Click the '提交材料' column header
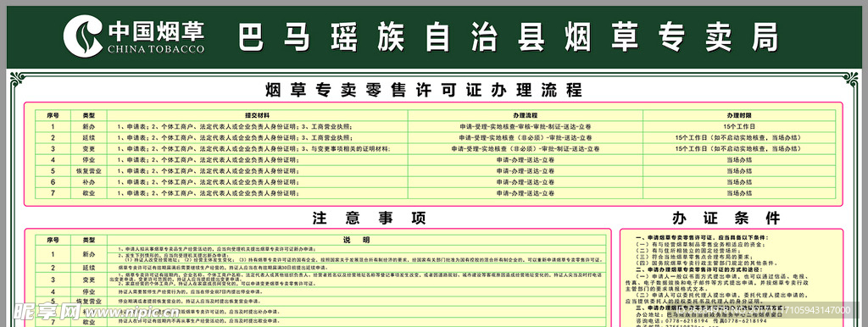The height and width of the screenshot is (327, 868). point(258,116)
